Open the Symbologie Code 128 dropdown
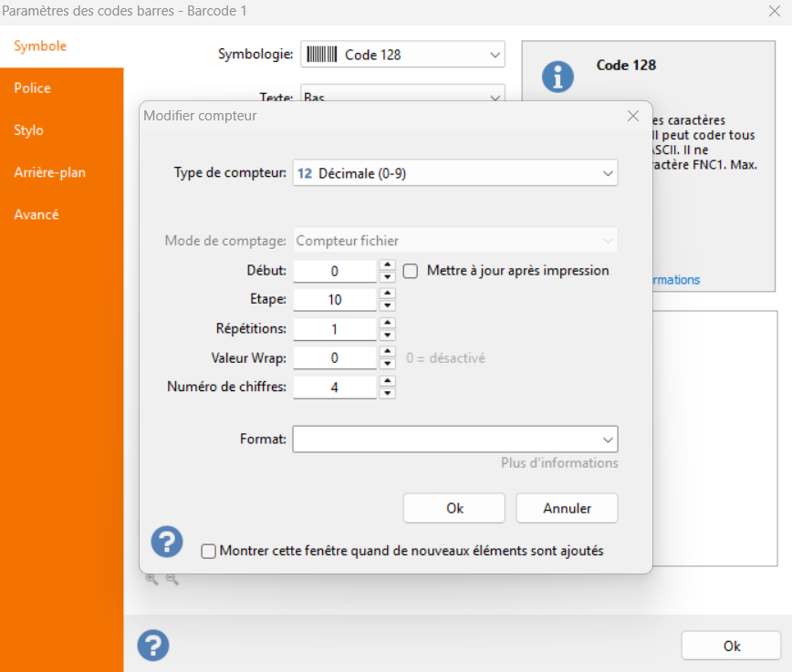 [402, 55]
